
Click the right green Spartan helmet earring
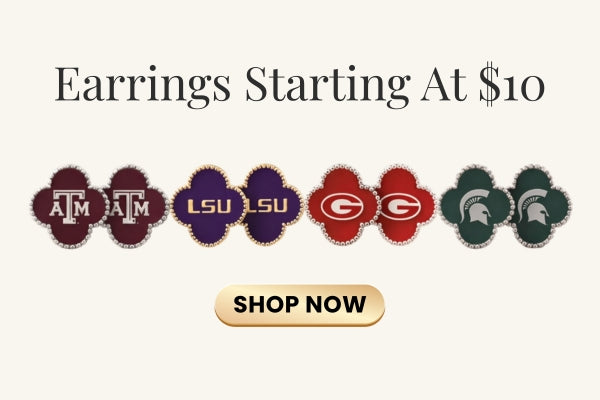pos(539,206)
